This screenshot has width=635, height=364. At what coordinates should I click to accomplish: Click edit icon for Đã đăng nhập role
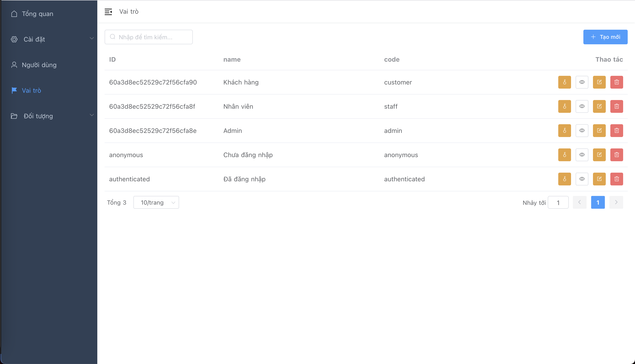(599, 179)
